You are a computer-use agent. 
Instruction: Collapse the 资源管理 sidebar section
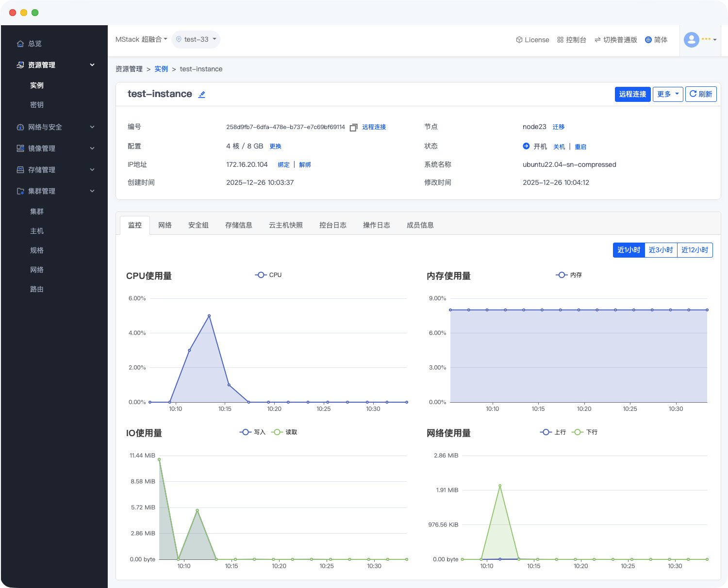click(92, 65)
